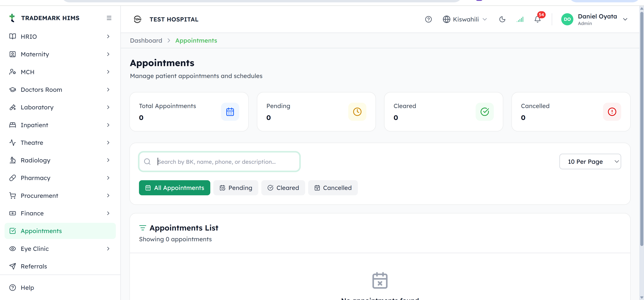Select Appointments in the sidebar
The image size is (644, 300).
(x=60, y=231)
